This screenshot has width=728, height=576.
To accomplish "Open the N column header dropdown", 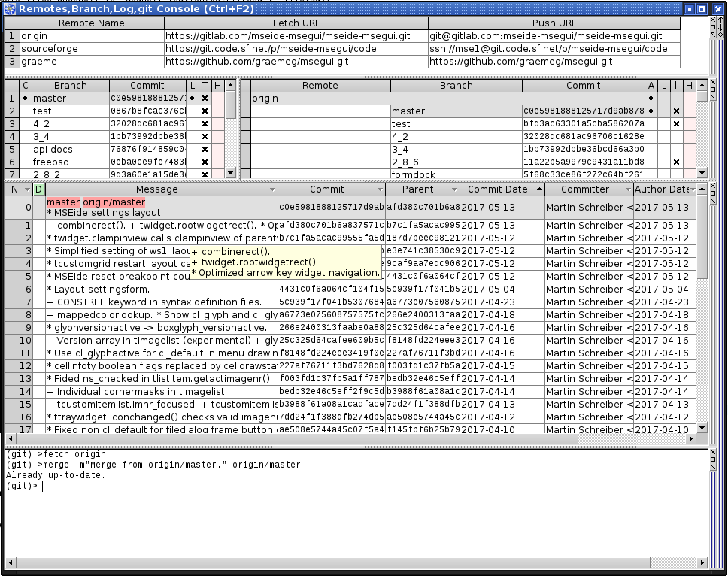I will (28, 189).
